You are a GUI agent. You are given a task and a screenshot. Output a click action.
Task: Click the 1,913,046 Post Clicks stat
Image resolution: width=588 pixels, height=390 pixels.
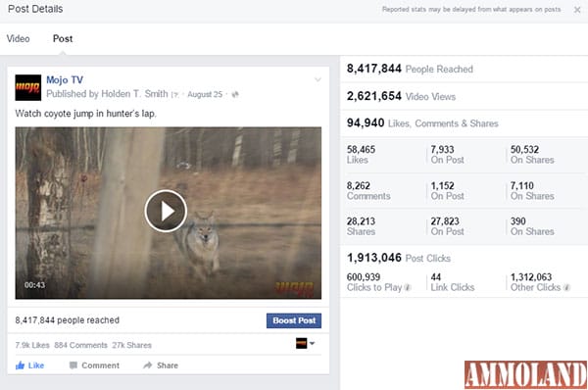tap(398, 258)
